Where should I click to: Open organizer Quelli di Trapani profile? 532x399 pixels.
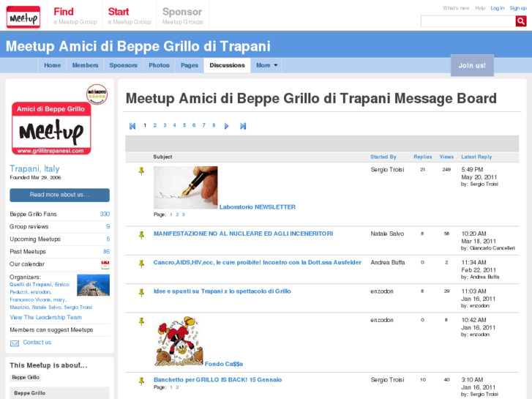pyautogui.click(x=31, y=285)
